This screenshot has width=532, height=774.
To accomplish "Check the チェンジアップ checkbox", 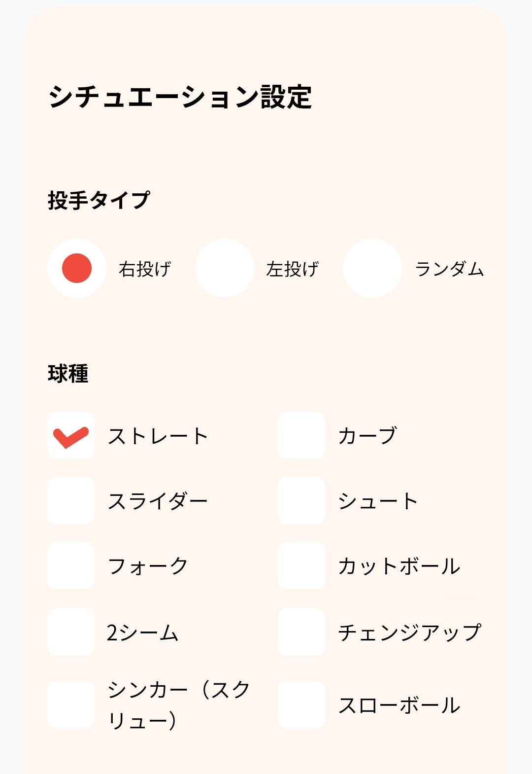I will (x=301, y=632).
